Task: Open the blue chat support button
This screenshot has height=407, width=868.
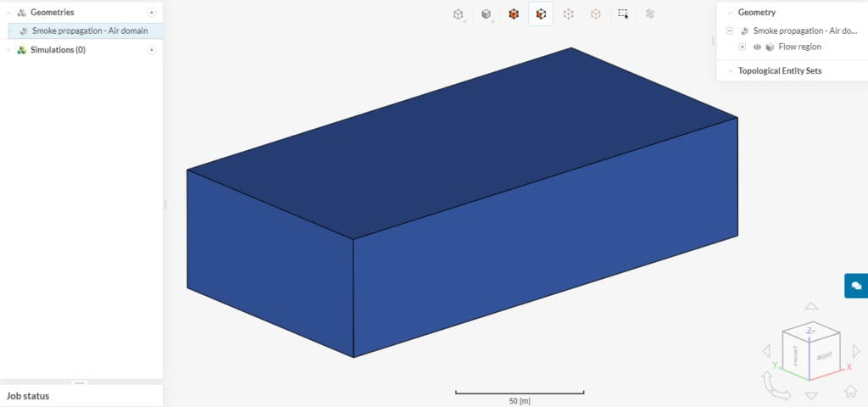Action: [856, 286]
